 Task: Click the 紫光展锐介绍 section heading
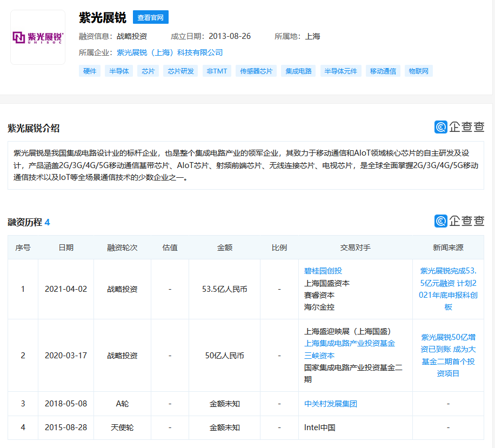point(34,128)
